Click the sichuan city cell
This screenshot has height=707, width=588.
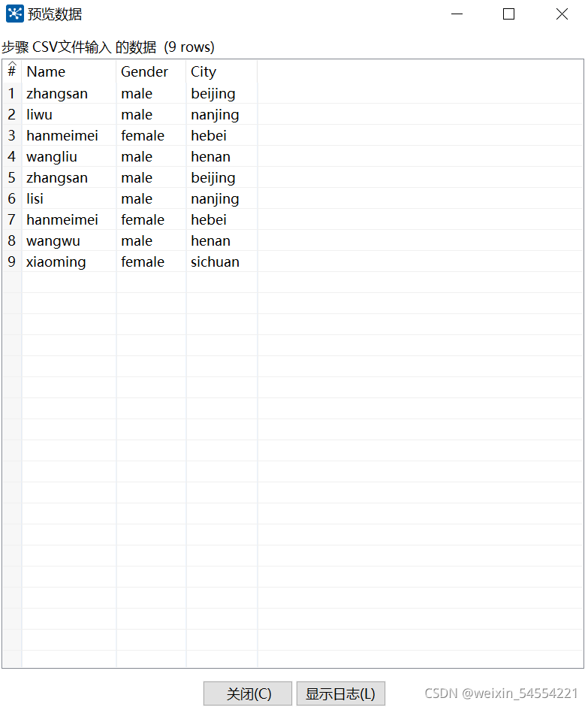(222, 261)
